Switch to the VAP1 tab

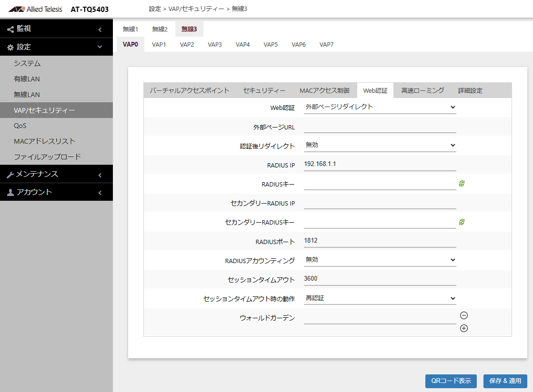click(x=159, y=44)
